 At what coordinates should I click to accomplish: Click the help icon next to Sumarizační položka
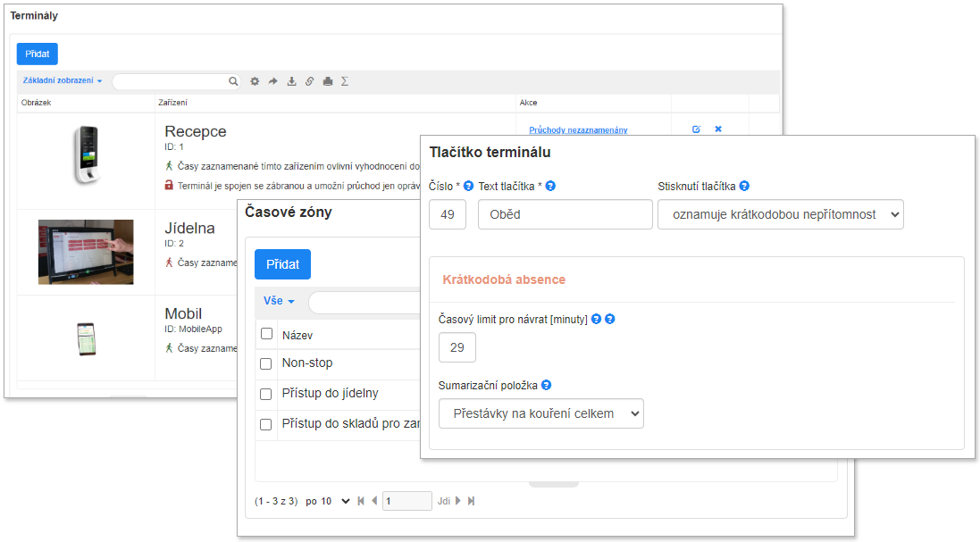click(x=546, y=385)
